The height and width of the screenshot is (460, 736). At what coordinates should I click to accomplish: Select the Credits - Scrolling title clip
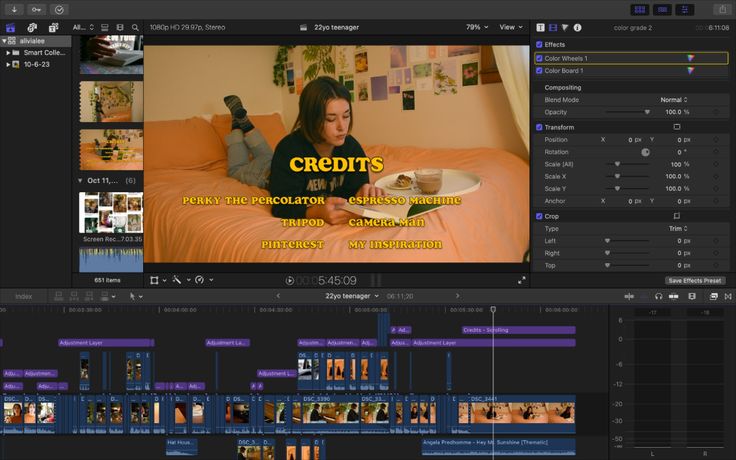click(x=519, y=330)
